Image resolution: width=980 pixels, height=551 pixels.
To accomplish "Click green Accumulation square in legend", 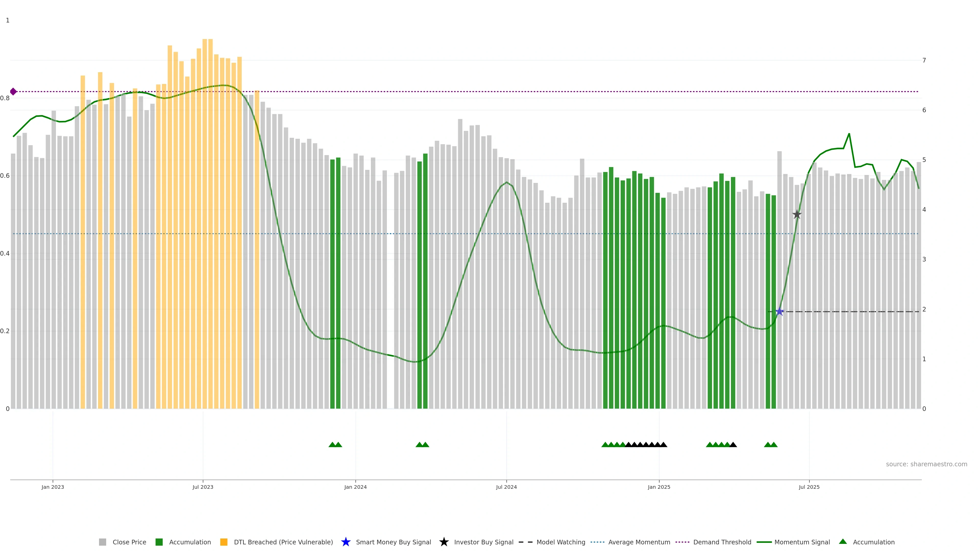I will (x=159, y=542).
